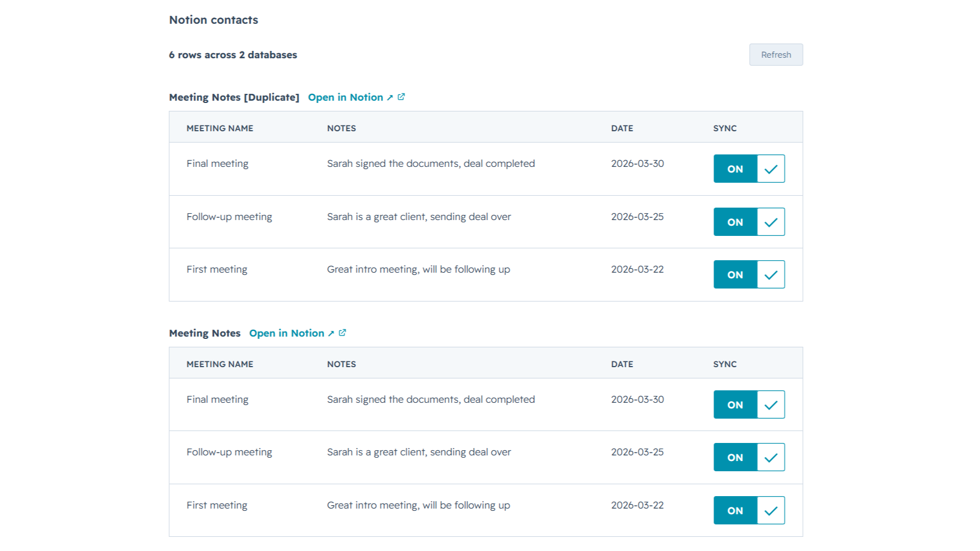
Task: Select date 2026-03-30 in Meeting Notes [Duplicate] table
Action: [x=637, y=163]
